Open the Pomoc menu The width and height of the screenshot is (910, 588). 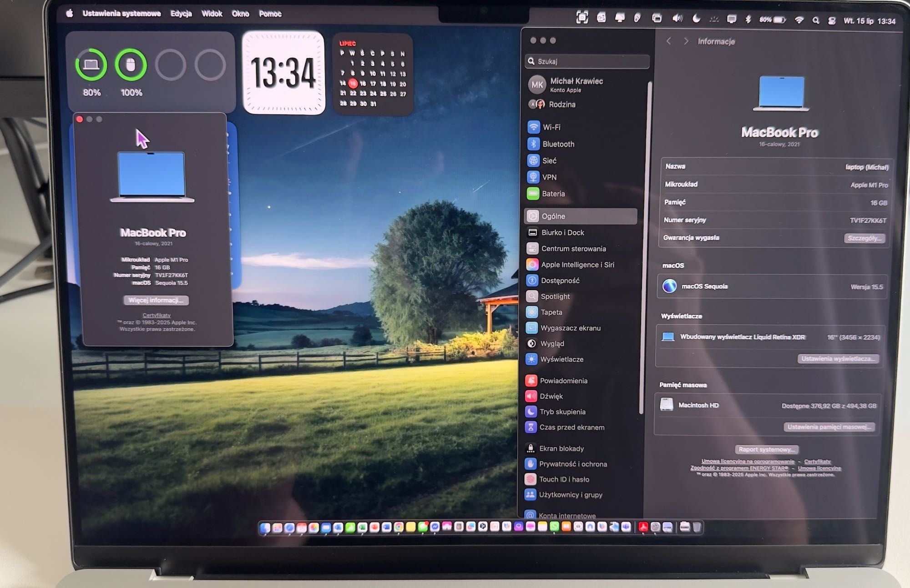tap(270, 14)
